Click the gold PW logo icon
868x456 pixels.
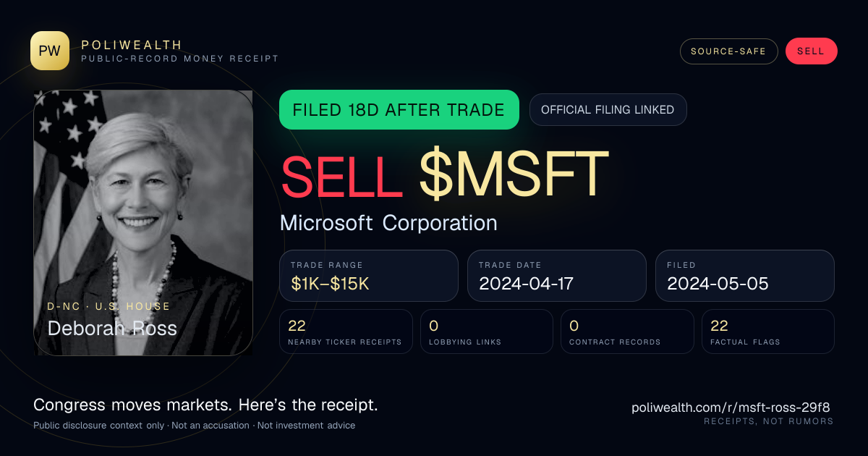(x=50, y=51)
